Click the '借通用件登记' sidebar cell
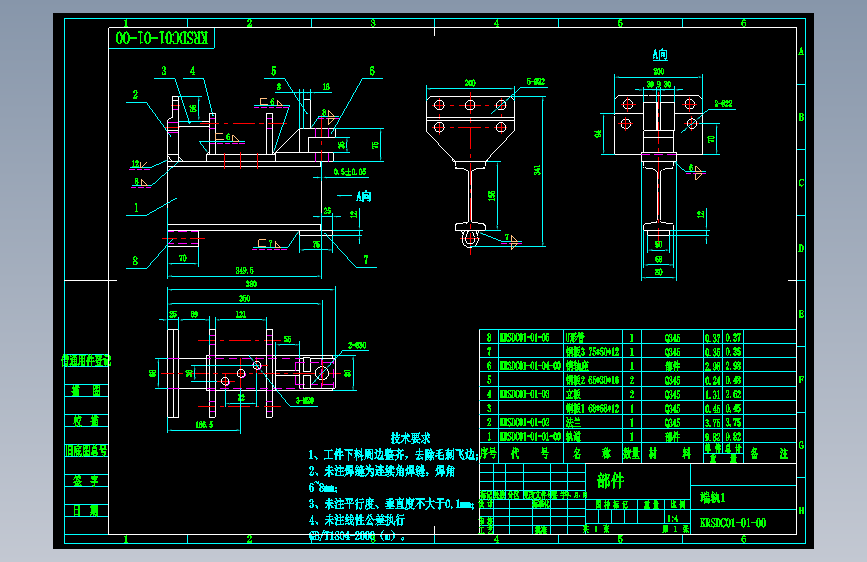Screen dimensions: 867x562 click(86, 361)
